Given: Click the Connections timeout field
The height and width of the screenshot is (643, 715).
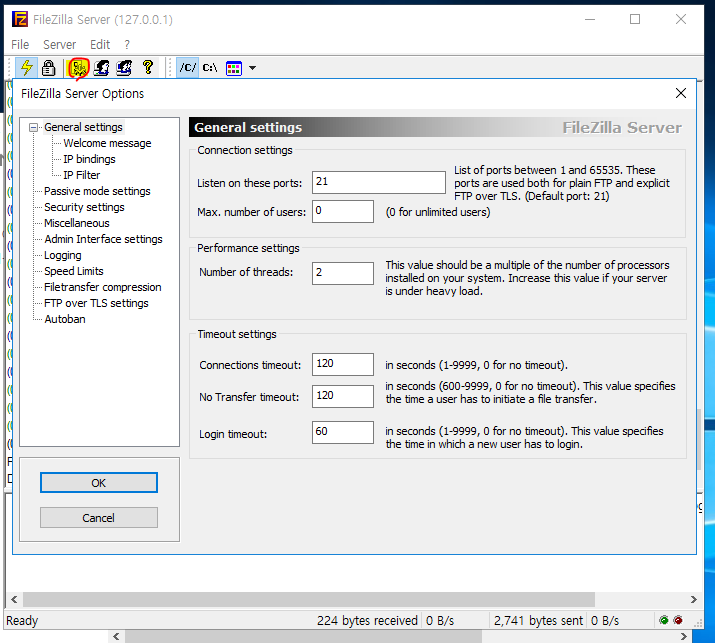Looking at the screenshot, I should (343, 364).
